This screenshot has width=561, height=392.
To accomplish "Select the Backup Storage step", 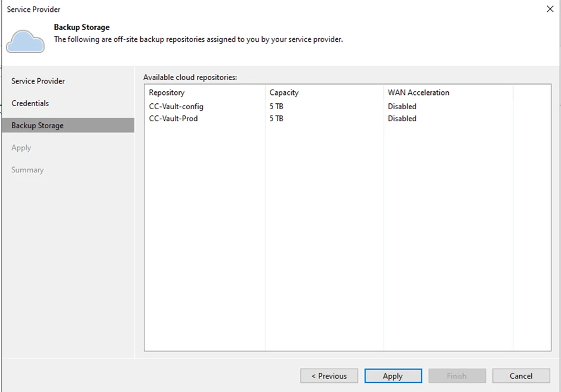I will point(68,125).
